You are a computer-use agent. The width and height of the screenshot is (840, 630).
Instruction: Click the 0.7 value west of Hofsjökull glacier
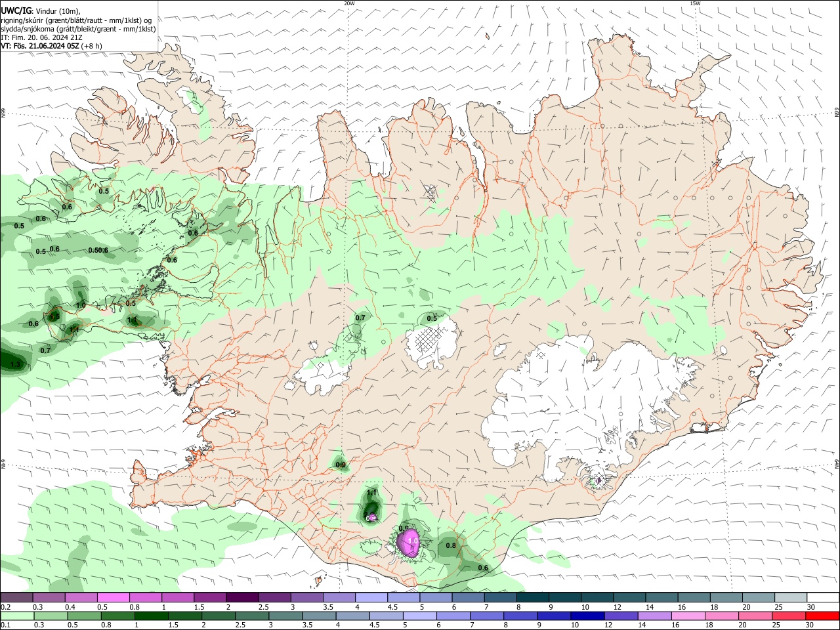click(x=360, y=318)
